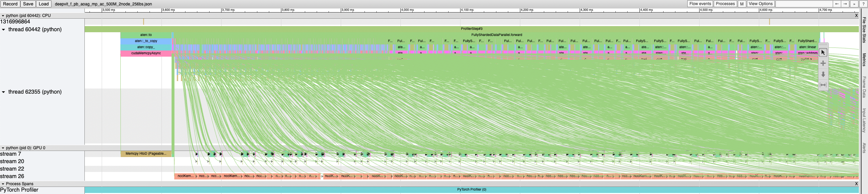
Task: Click the trace file name deepvit json
Action: click(103, 4)
